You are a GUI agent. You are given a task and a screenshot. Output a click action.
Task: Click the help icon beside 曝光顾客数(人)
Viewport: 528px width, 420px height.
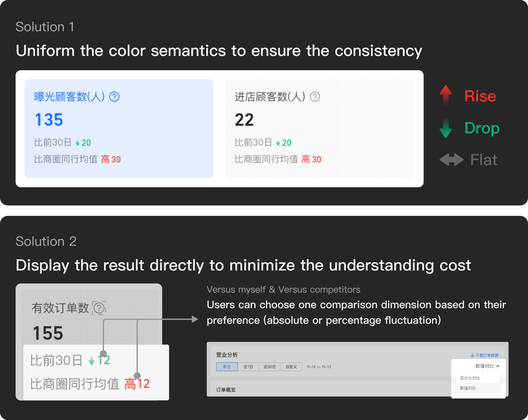(x=114, y=97)
